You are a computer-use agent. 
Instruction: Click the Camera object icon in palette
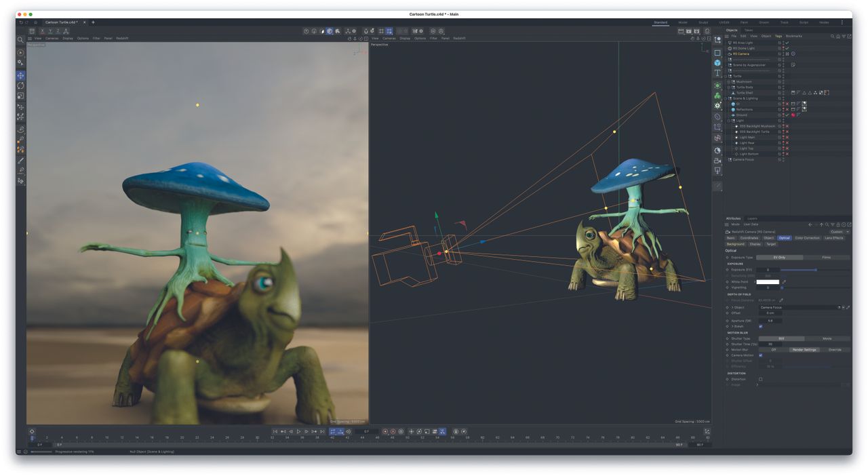point(717,161)
